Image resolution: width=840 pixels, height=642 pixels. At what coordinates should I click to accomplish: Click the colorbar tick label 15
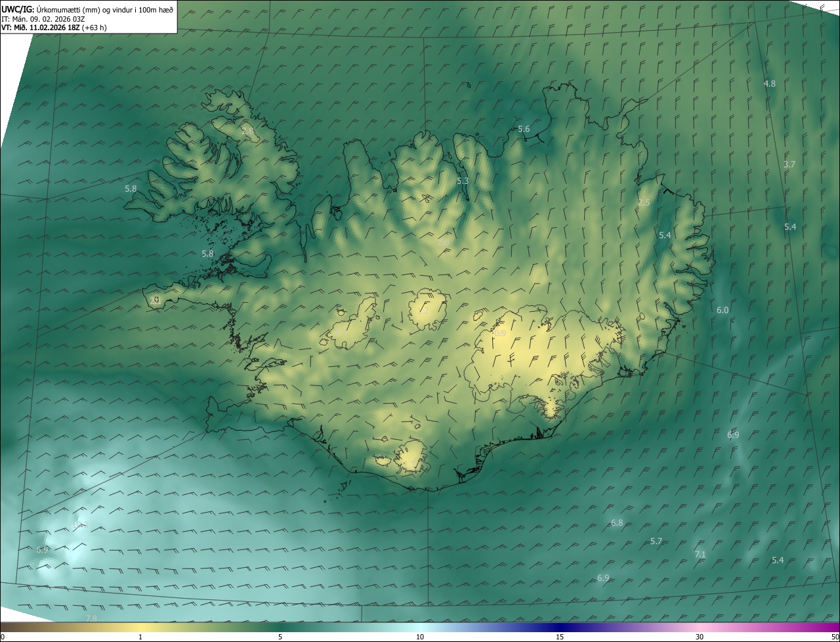pos(560,637)
